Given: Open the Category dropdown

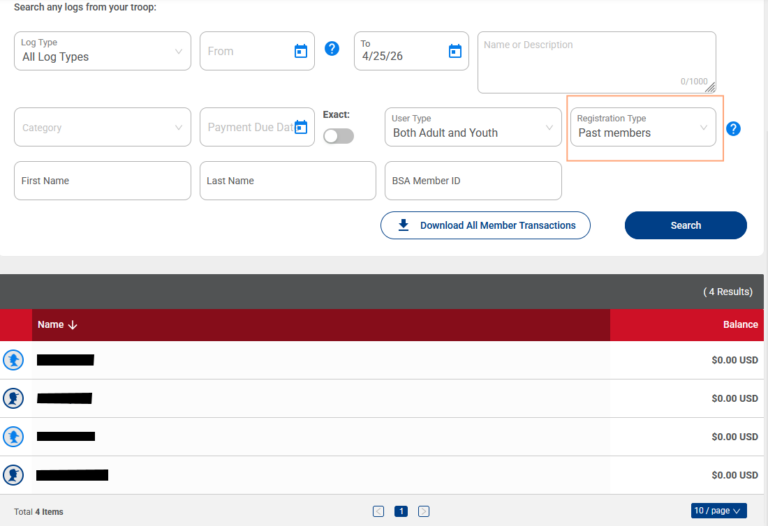Looking at the screenshot, I should (x=102, y=127).
